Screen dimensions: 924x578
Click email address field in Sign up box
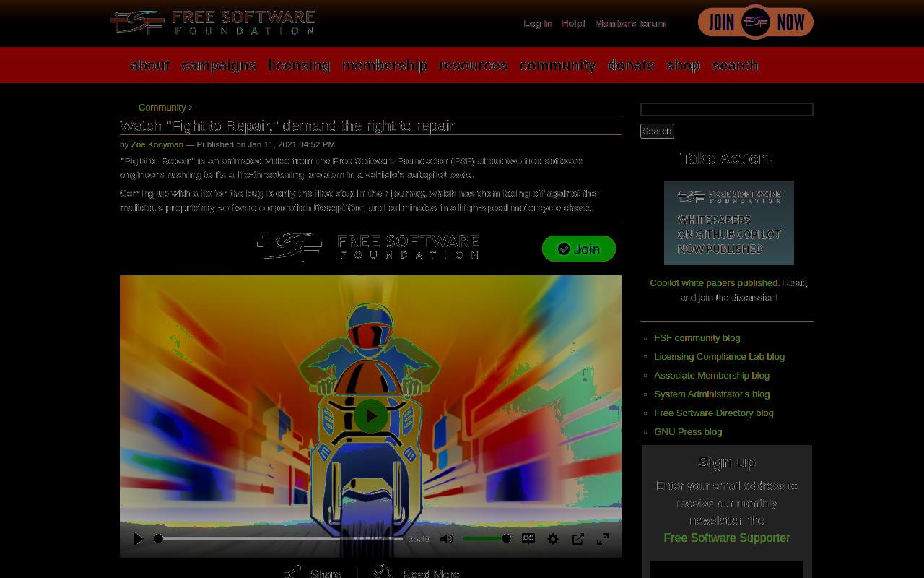(x=727, y=569)
